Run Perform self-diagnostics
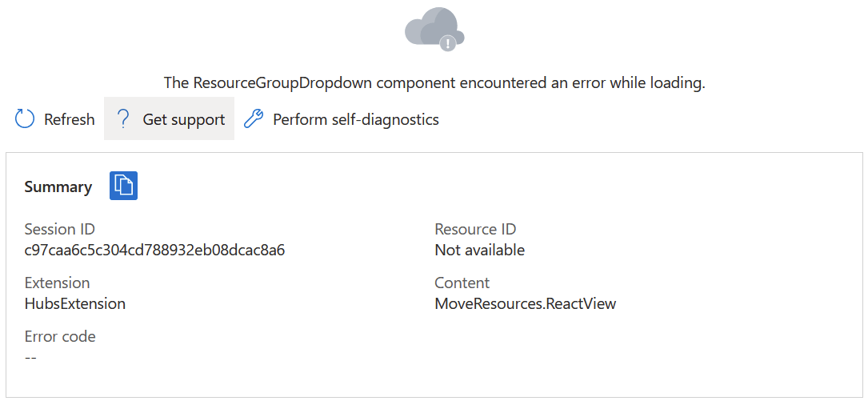Viewport: 868px width, 401px height. tap(342, 119)
